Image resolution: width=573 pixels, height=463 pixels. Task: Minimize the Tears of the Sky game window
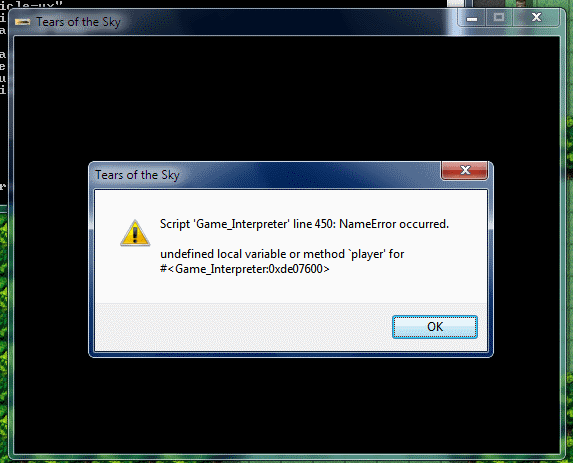[x=472, y=18]
